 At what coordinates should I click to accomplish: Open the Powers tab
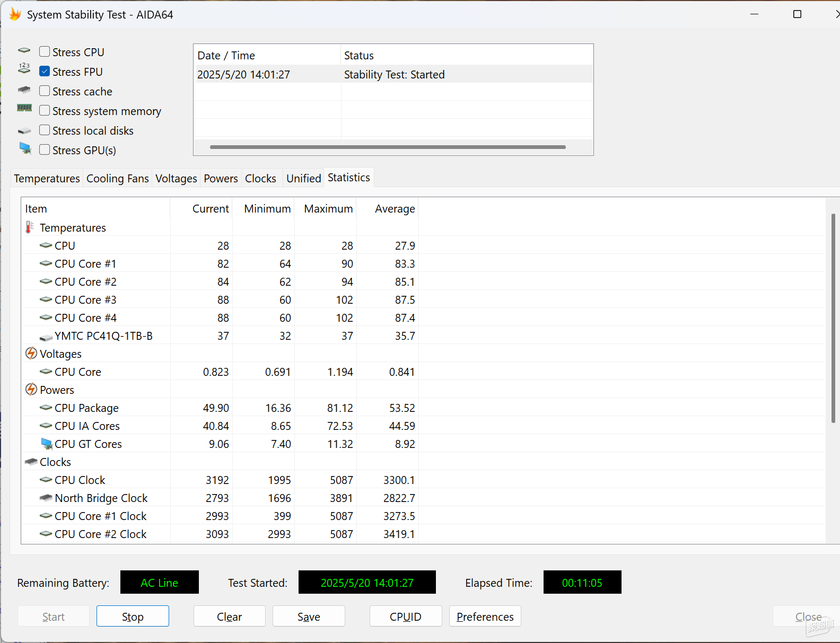point(221,178)
